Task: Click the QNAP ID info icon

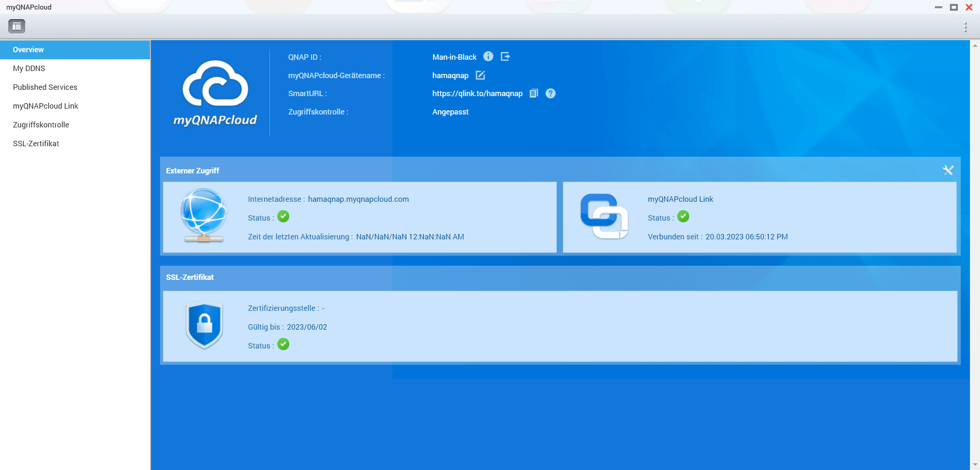Action: pyautogui.click(x=488, y=56)
